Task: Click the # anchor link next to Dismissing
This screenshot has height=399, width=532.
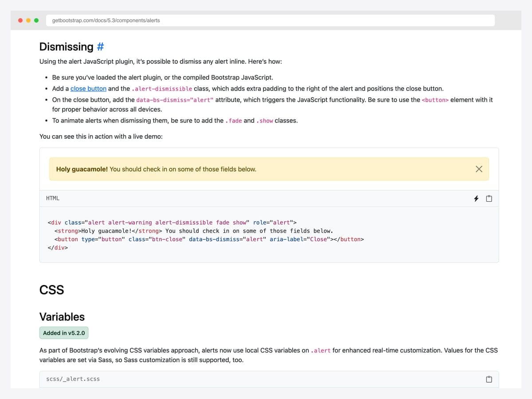Action: pos(100,47)
